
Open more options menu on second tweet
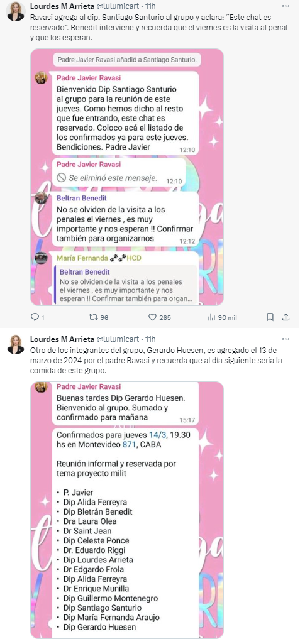pos(286,339)
